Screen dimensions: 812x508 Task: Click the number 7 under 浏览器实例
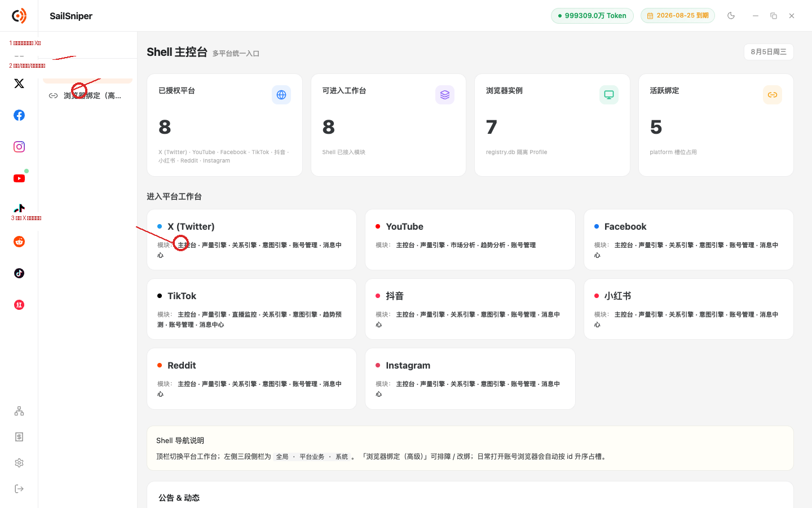[492, 127]
